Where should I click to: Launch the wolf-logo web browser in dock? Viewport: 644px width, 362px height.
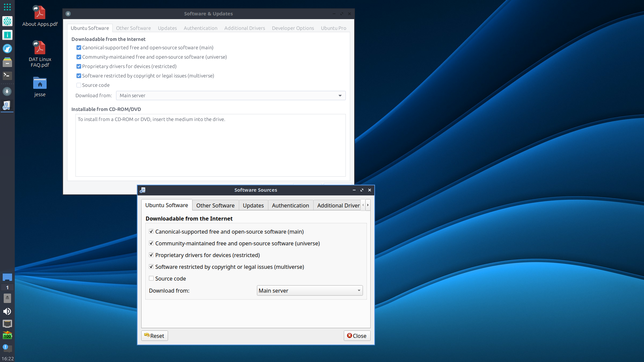pyautogui.click(x=7, y=49)
